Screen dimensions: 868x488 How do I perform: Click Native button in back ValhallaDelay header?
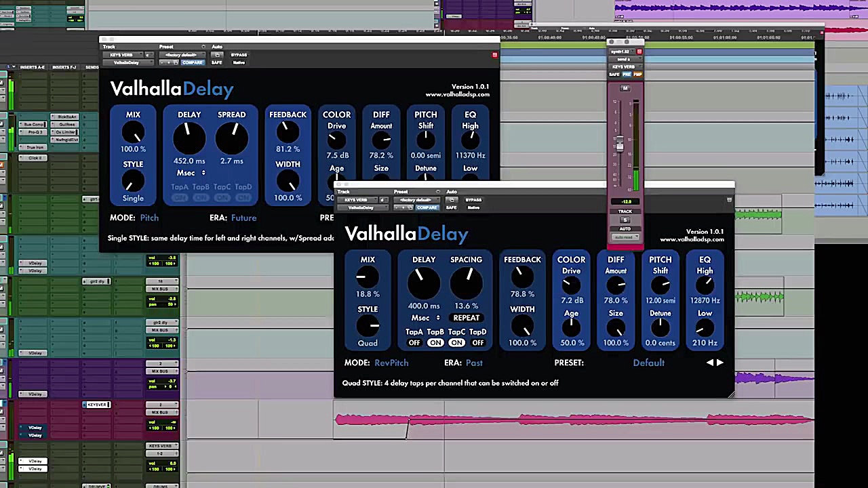click(x=239, y=62)
